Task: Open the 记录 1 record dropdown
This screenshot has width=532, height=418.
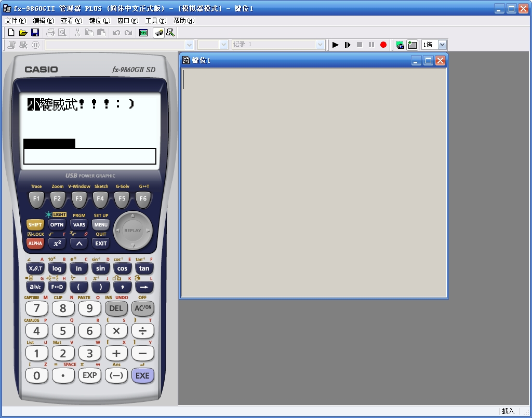Action: tap(320, 45)
